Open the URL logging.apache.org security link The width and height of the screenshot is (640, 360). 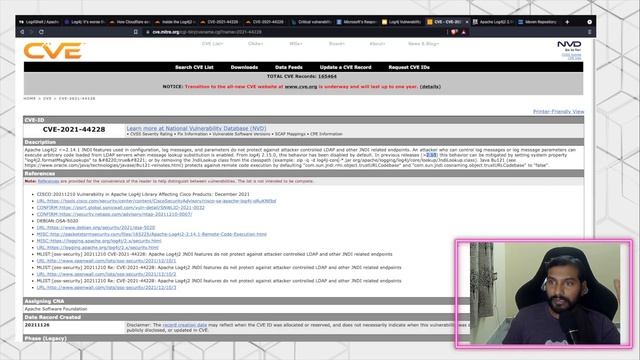pyautogui.click(x=98, y=247)
